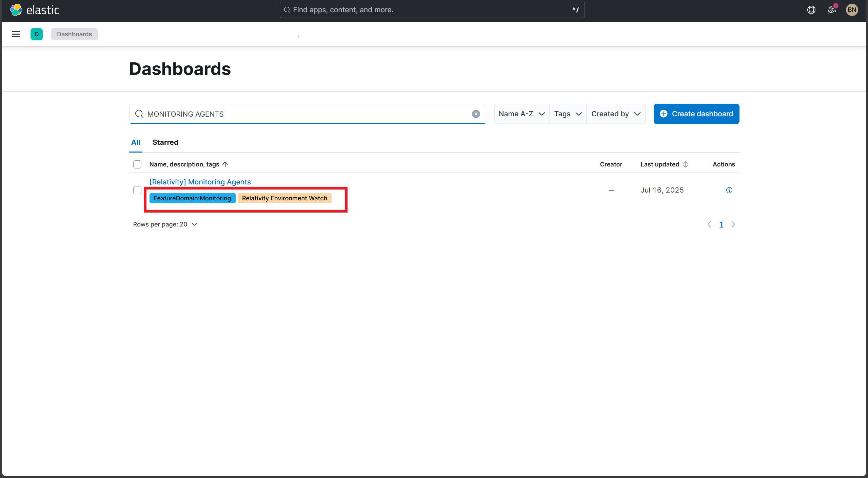Click the Create dashboard button
868x478 pixels.
(x=696, y=114)
